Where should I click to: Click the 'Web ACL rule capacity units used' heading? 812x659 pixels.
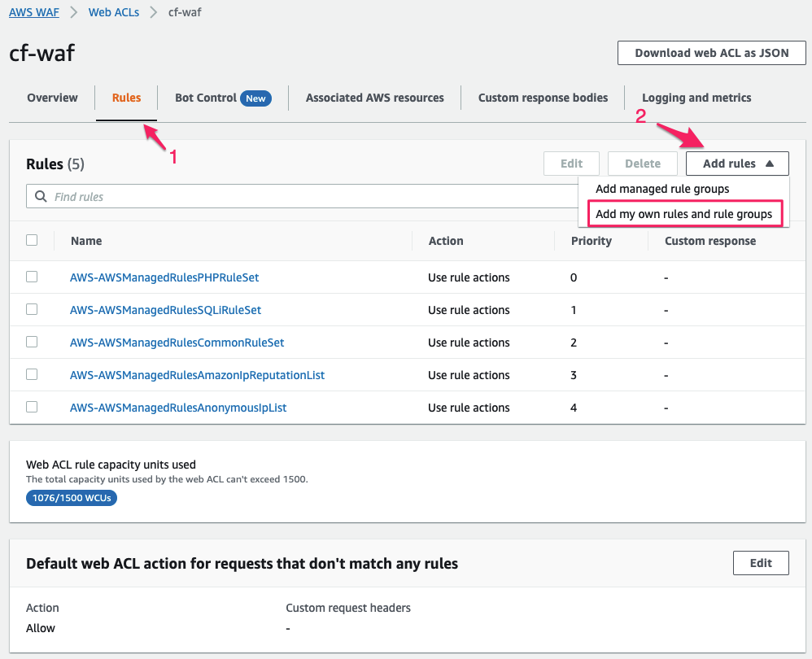[x=111, y=465]
